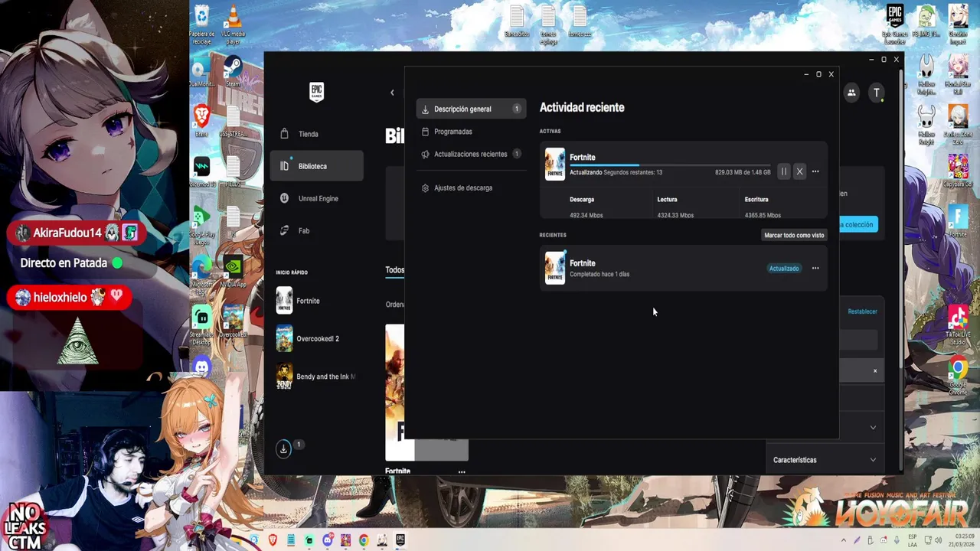Image resolution: width=980 pixels, height=551 pixels.
Task: Launch Bendy and the Ink Machine quick launch
Action: 315,377
